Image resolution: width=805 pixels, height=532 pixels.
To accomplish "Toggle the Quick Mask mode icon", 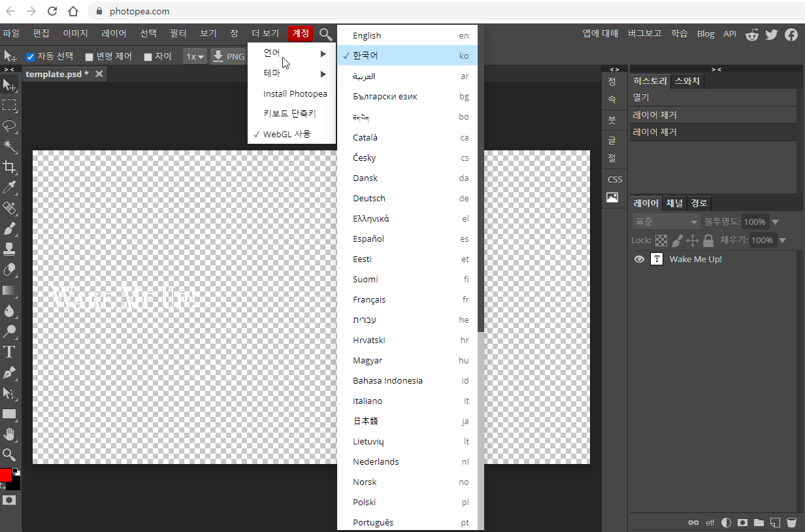I will 9,500.
